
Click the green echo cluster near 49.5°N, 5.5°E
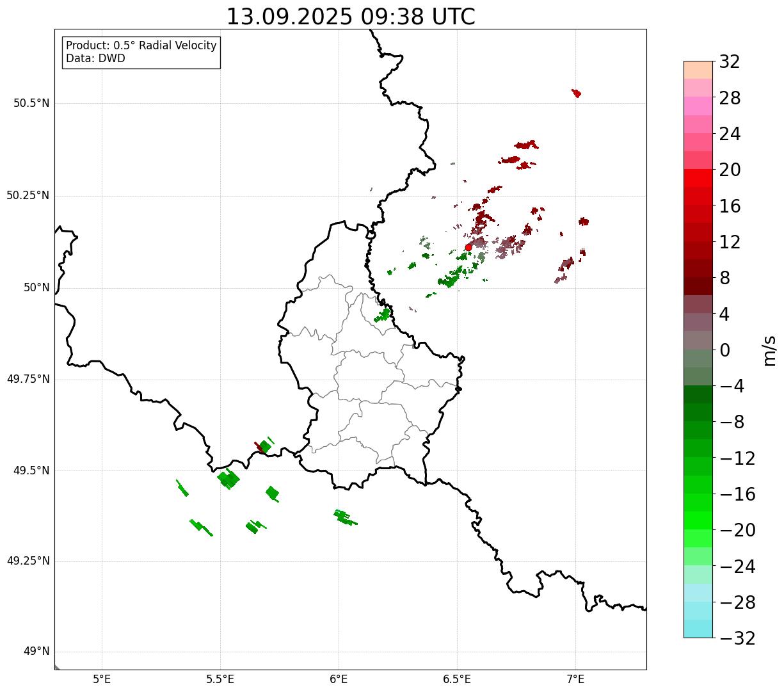[228, 478]
